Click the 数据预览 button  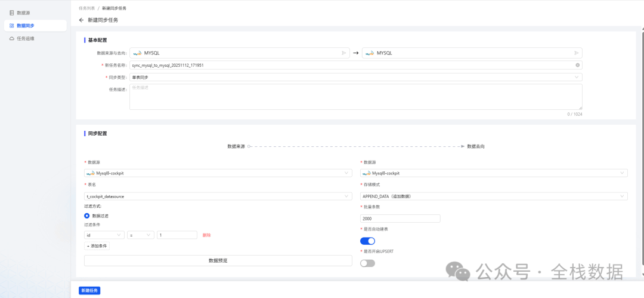tap(218, 260)
